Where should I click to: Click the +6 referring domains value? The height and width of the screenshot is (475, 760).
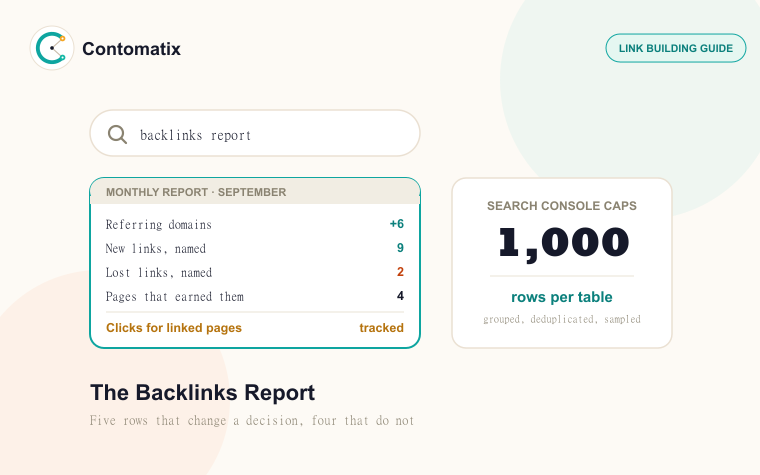(x=396, y=224)
